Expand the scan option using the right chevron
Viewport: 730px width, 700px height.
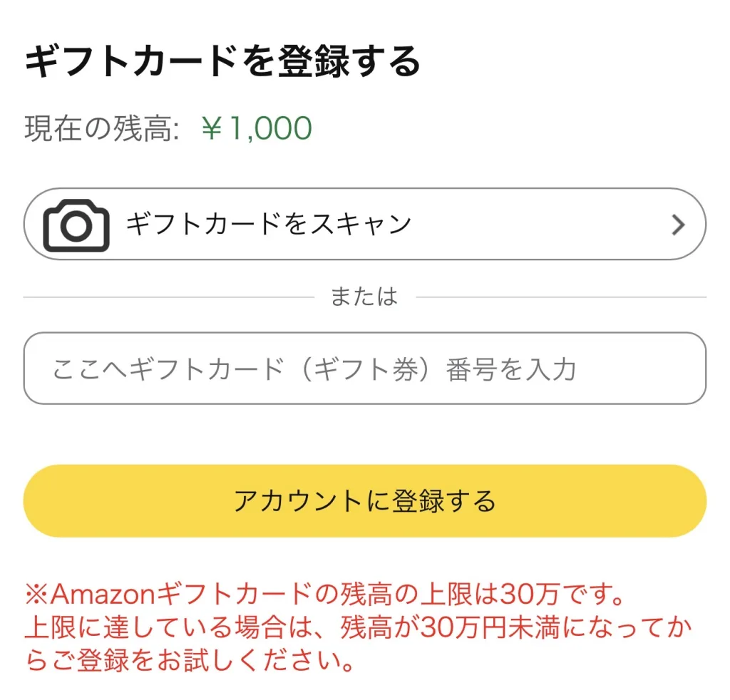[x=676, y=223]
